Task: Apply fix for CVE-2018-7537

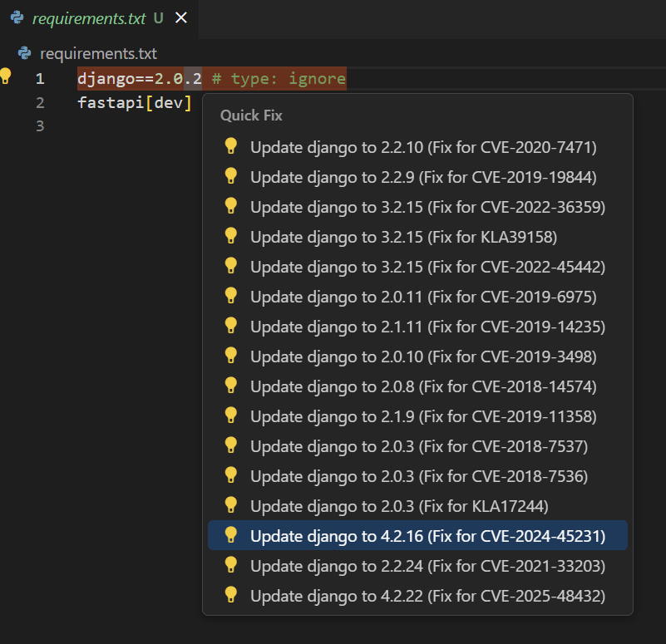Action: tap(417, 446)
